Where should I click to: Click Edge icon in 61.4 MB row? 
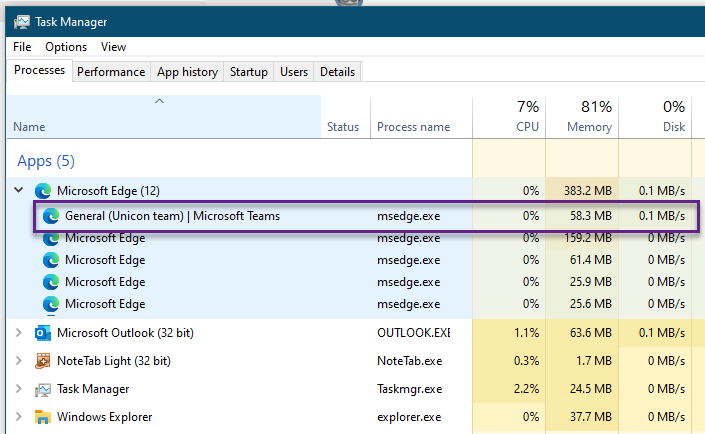(x=51, y=260)
